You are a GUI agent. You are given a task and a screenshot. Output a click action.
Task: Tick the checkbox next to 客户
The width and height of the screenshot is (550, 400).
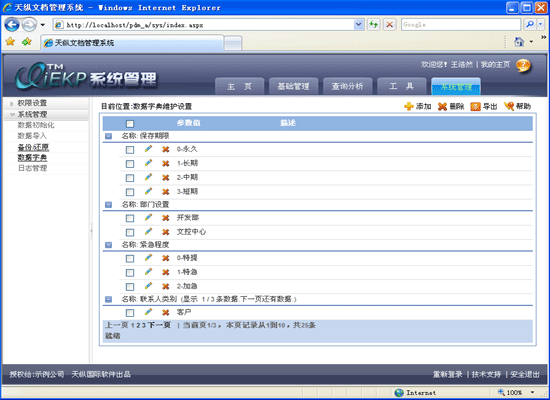pos(130,313)
